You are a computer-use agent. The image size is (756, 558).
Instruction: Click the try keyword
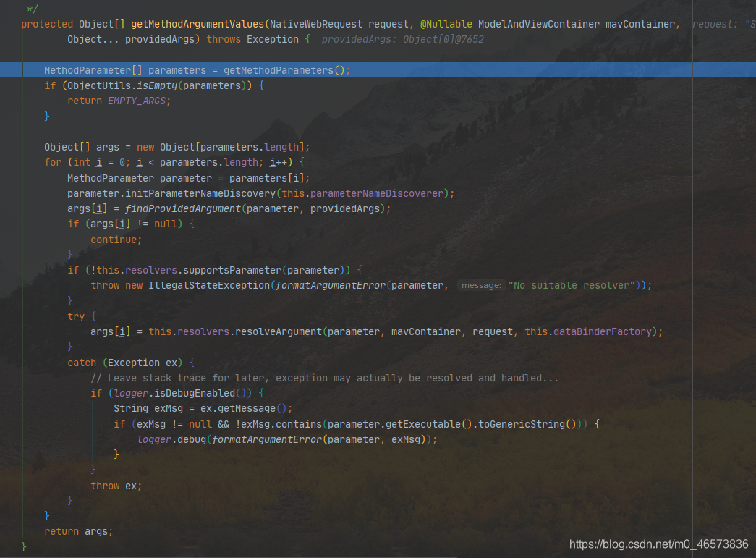(x=76, y=316)
